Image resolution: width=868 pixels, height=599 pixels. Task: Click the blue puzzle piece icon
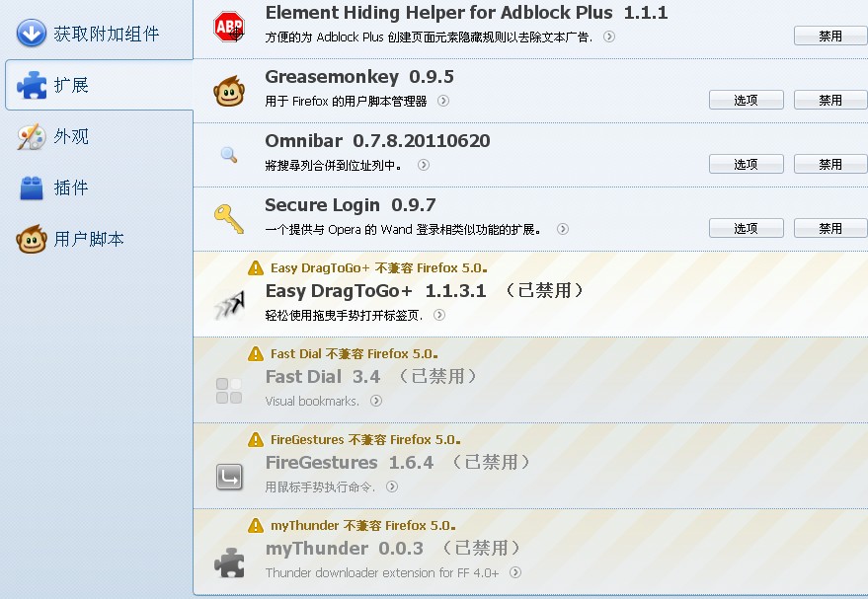(32, 85)
